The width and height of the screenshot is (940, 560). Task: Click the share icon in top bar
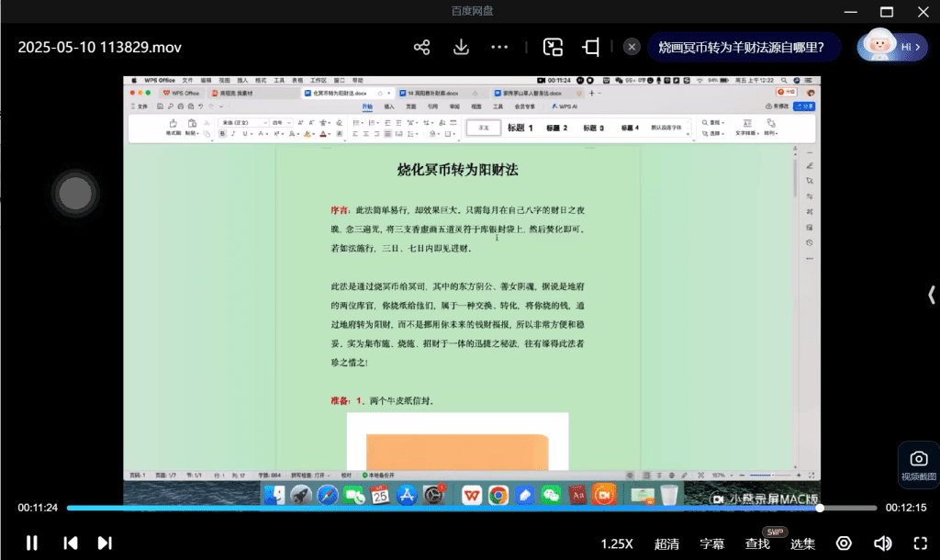pos(421,47)
